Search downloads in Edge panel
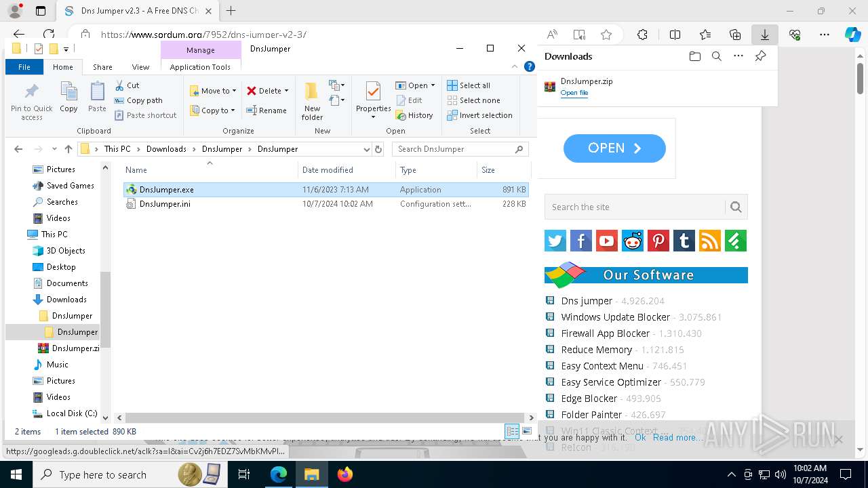 pyautogui.click(x=716, y=56)
